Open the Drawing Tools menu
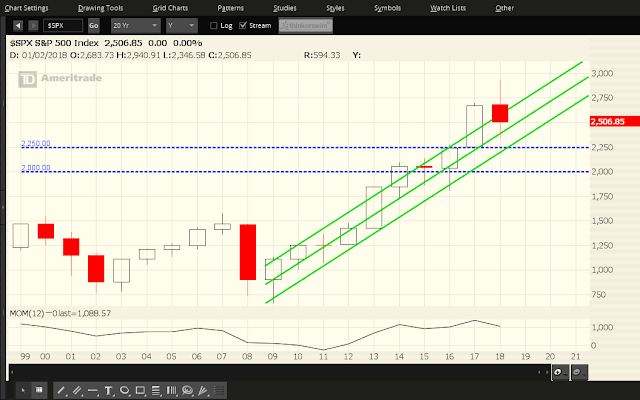Viewport: 640px width, 400px height. coord(100,8)
